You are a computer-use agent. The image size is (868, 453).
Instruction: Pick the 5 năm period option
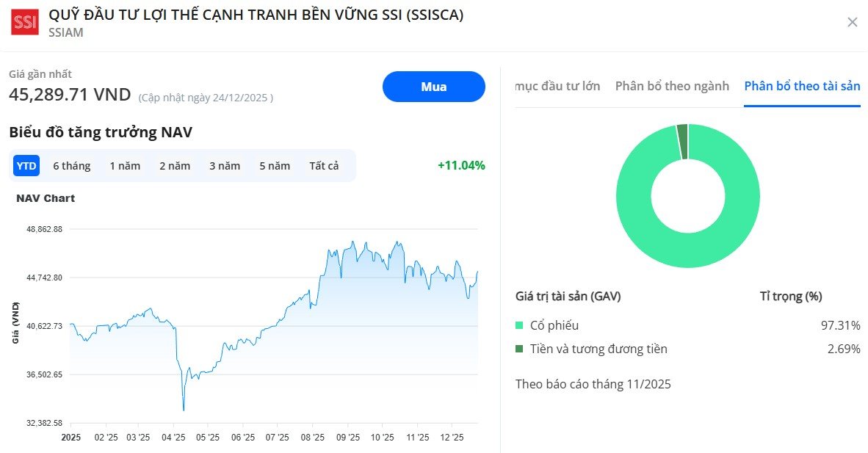[274, 165]
